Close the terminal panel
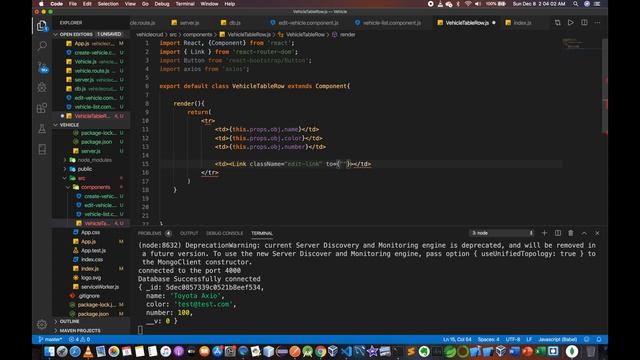Viewport: 640px width, 360px height. coord(597,233)
